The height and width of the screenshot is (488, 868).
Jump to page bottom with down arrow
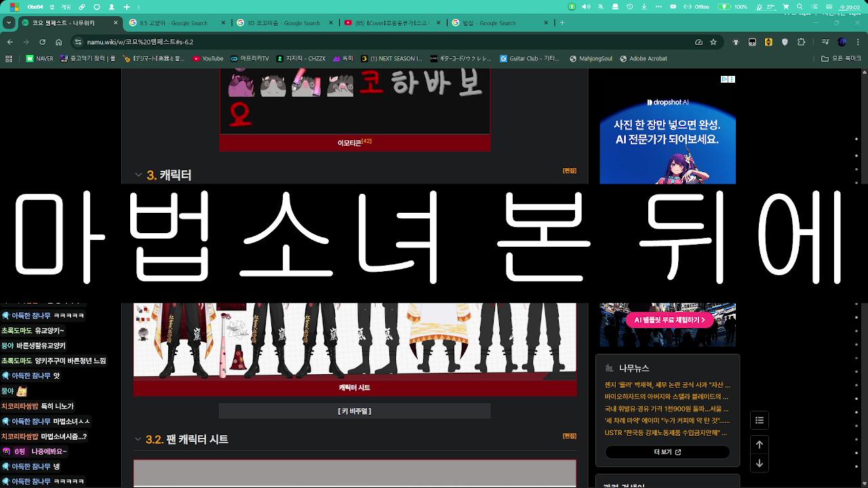click(x=759, y=464)
